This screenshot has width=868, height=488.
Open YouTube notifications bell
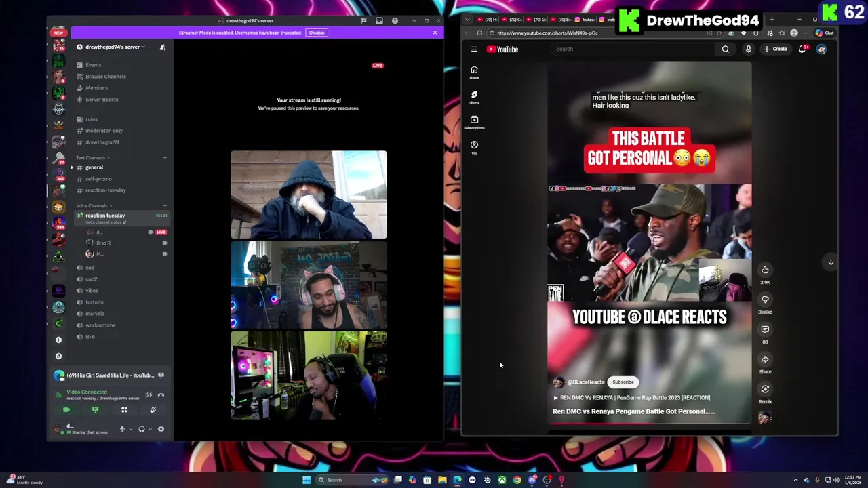tap(803, 49)
